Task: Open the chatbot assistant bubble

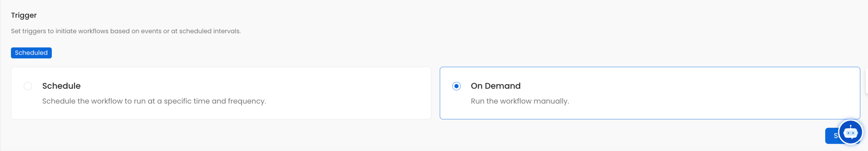Action: tap(850, 132)
